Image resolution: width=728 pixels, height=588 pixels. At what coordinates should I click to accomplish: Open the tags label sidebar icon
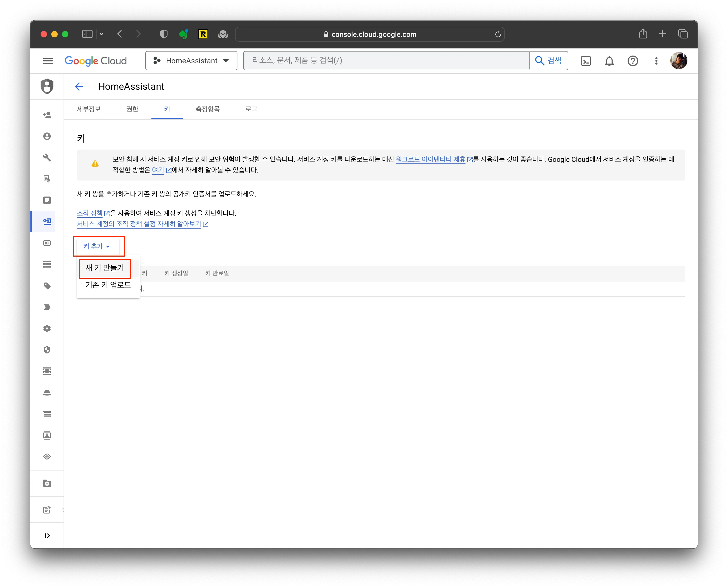pos(47,286)
